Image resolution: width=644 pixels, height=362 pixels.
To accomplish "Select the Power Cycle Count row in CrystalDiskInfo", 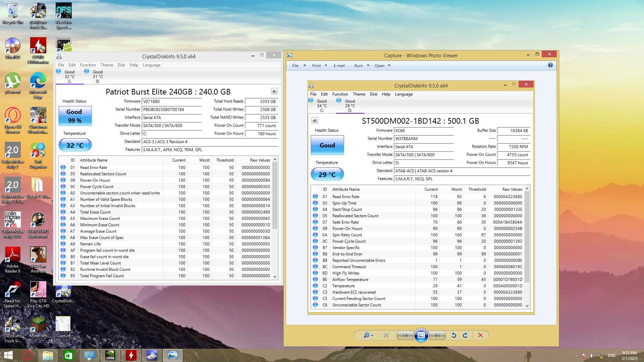I will [x=166, y=186].
